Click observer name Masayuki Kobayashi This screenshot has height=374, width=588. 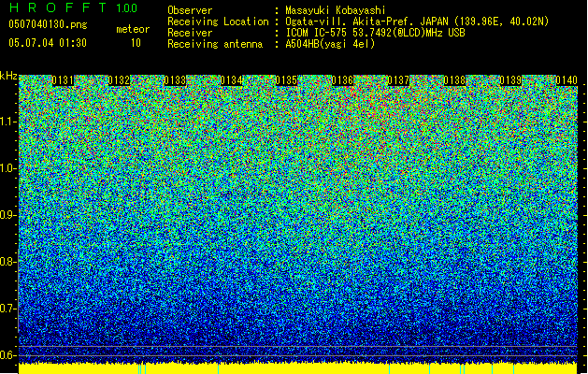tap(336, 10)
